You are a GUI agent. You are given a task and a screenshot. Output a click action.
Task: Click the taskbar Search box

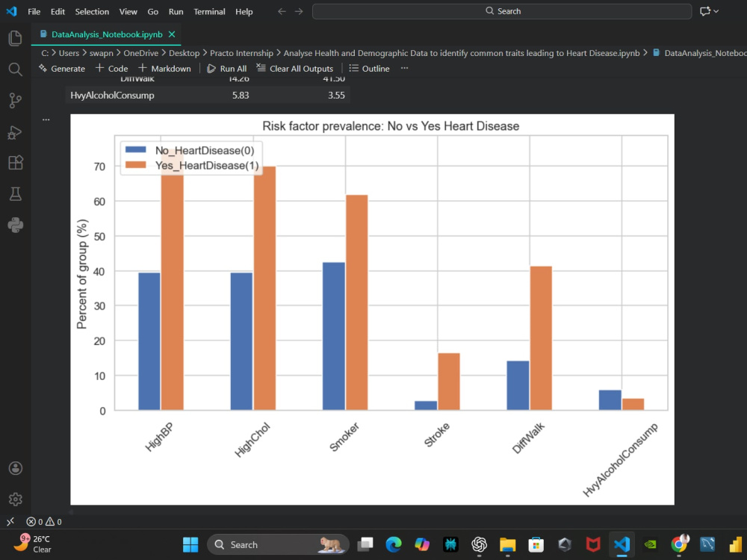pyautogui.click(x=278, y=544)
